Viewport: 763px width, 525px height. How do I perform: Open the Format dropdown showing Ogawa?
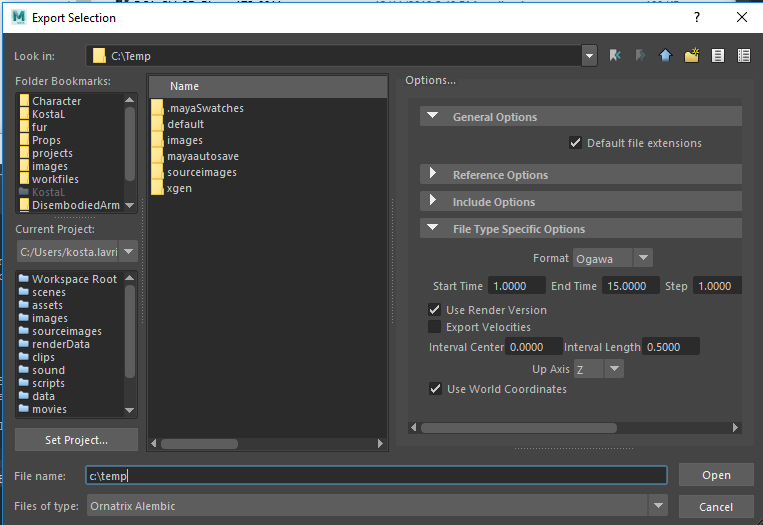[612, 258]
